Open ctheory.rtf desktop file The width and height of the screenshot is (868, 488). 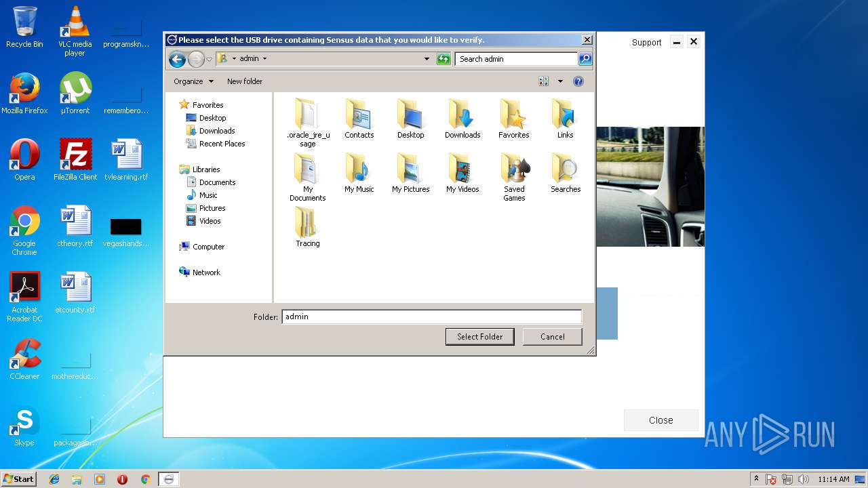(75, 226)
